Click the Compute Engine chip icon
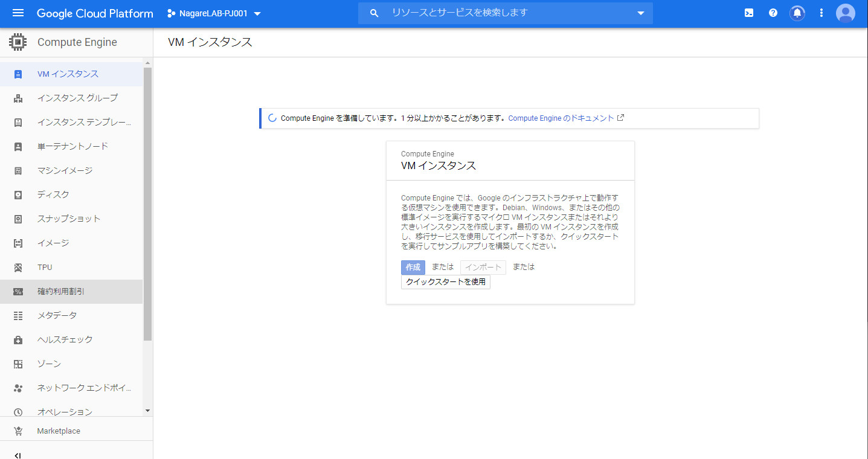The height and width of the screenshot is (459, 868). click(x=18, y=42)
